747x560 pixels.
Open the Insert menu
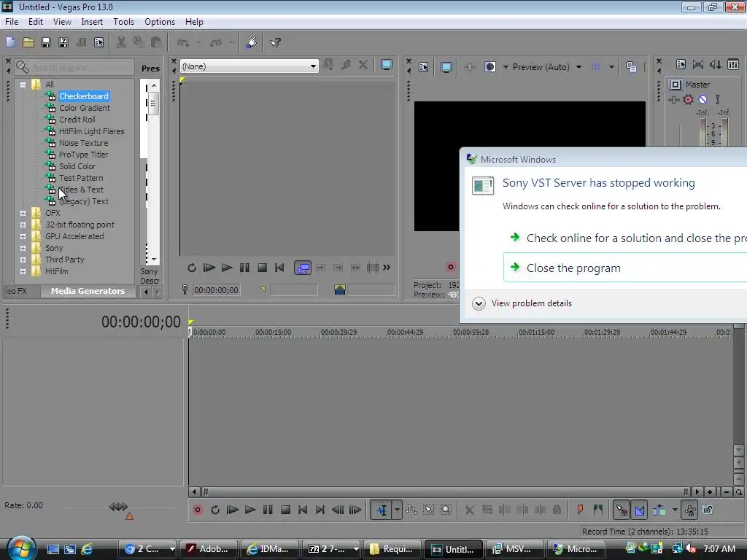[x=91, y=22]
